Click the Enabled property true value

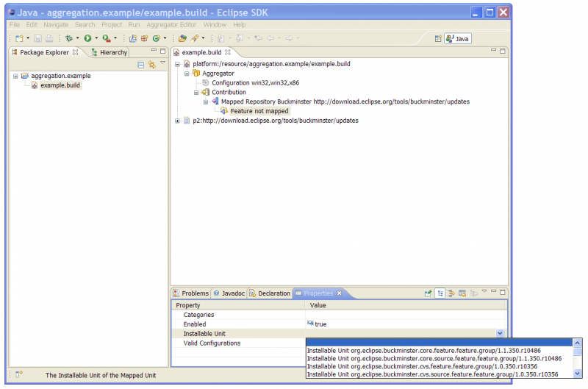tap(320, 324)
